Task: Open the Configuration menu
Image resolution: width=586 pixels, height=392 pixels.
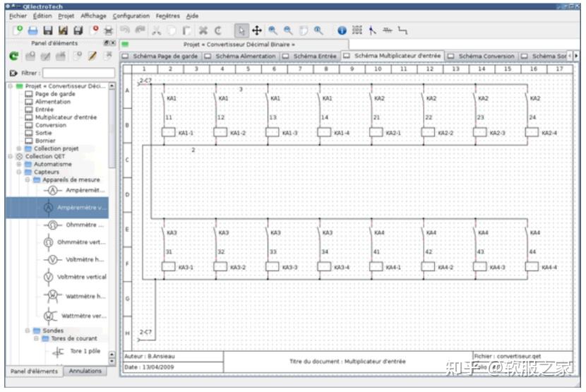Action: [131, 16]
